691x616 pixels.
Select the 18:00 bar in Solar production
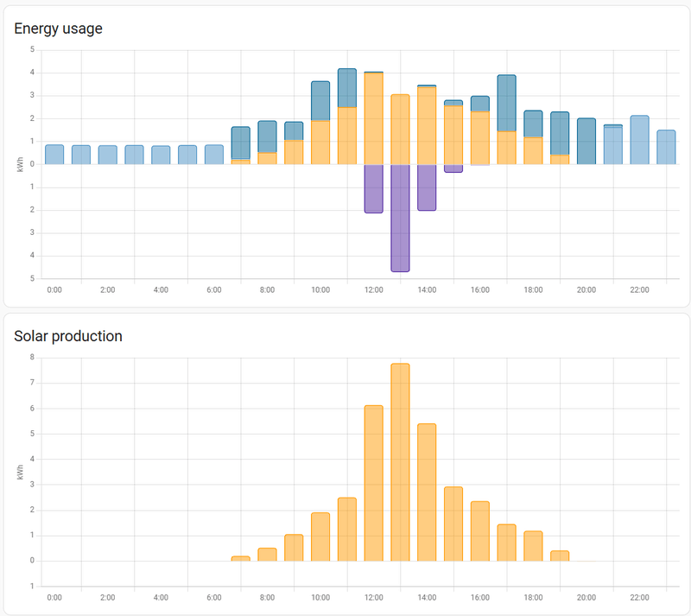533,546
